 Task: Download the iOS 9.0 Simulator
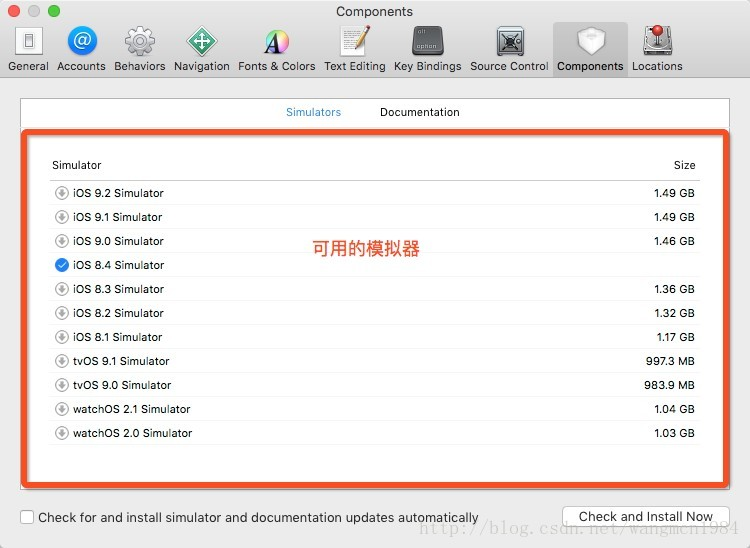[x=61, y=241]
